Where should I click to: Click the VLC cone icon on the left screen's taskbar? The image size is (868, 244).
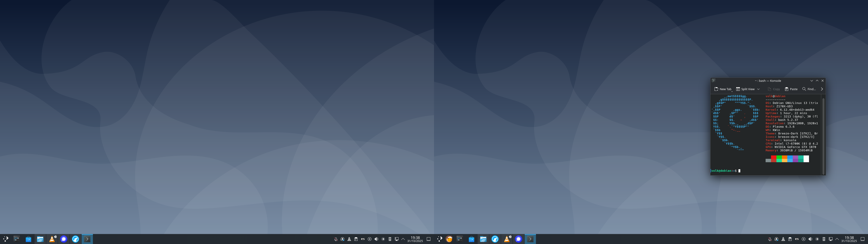click(x=52, y=239)
